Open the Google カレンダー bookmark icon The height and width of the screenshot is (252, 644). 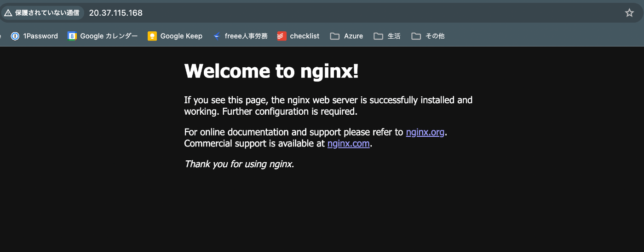tap(72, 36)
